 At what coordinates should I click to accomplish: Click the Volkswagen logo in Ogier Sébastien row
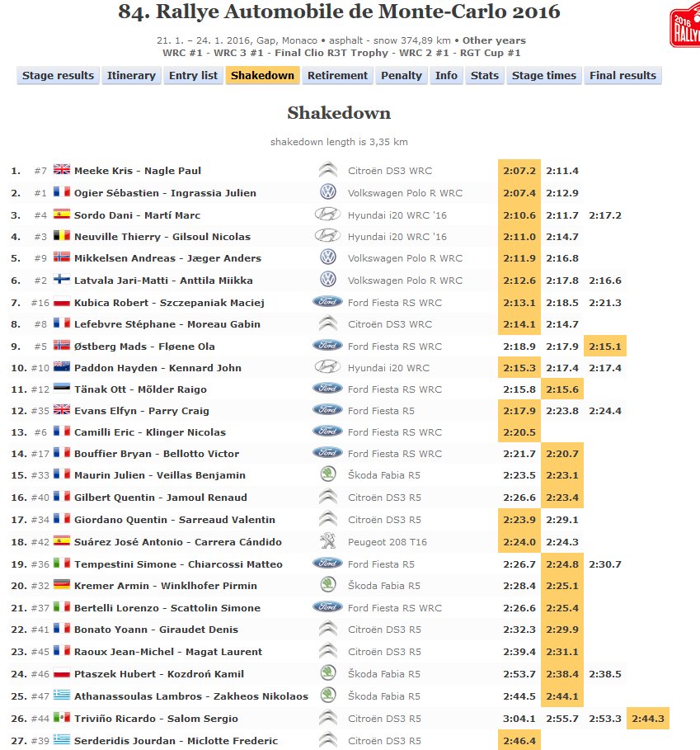tap(328, 191)
